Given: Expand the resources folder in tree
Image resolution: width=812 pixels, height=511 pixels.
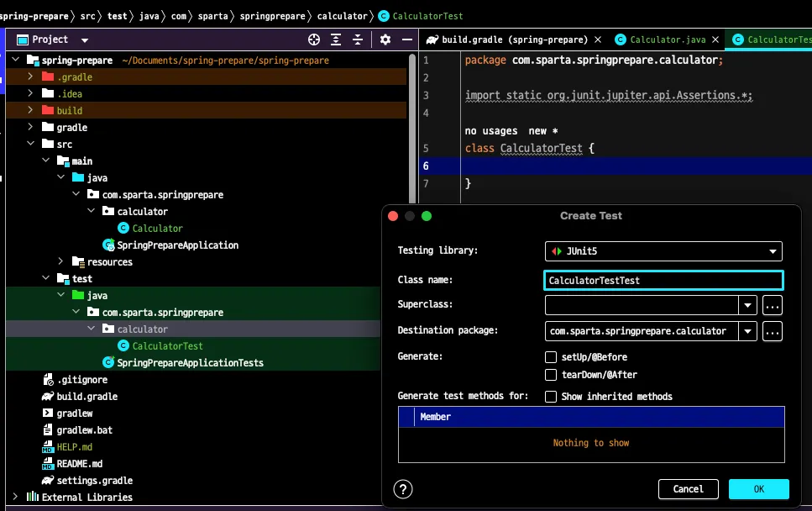Looking at the screenshot, I should click(x=60, y=262).
